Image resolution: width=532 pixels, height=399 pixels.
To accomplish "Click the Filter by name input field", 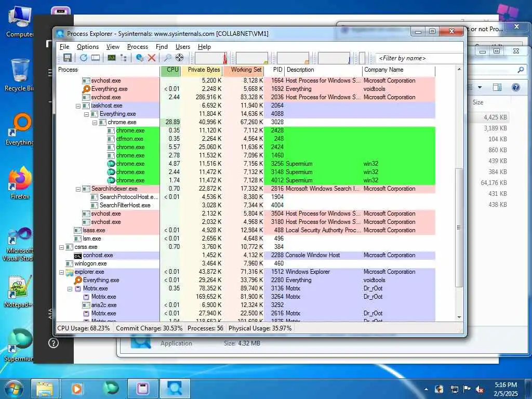I will [x=419, y=58].
